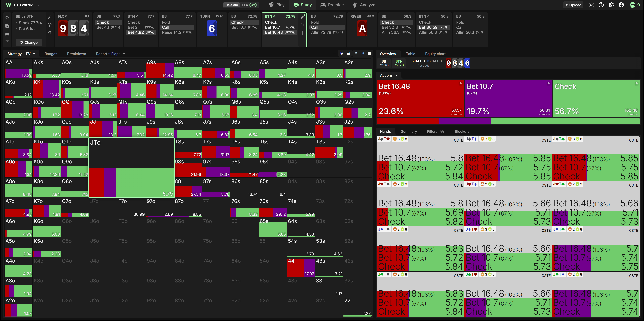Switch to the Ranges tab
The height and width of the screenshot is (321, 644).
click(x=51, y=54)
